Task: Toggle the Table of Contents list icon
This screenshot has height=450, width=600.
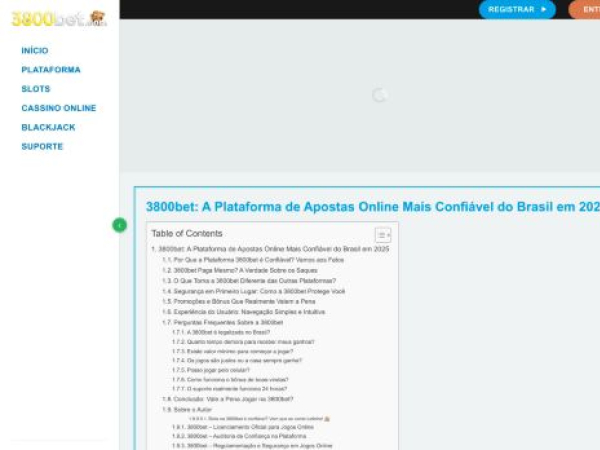Action: tap(382, 235)
